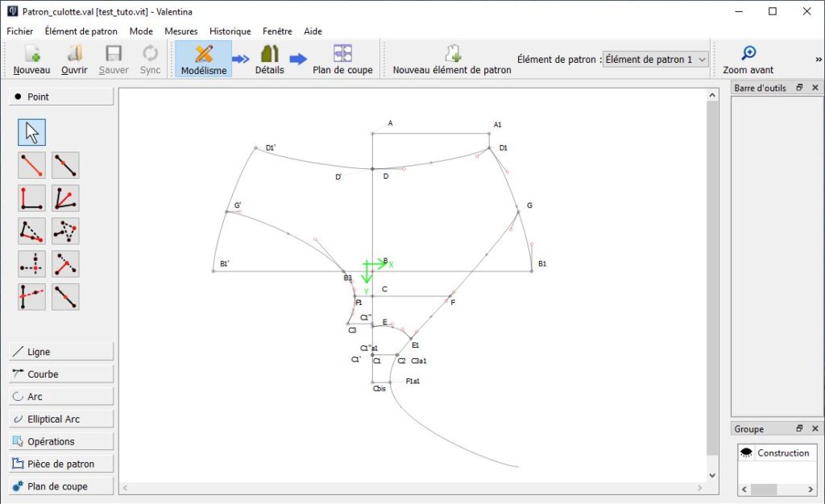Select the point along line tool

(65, 165)
